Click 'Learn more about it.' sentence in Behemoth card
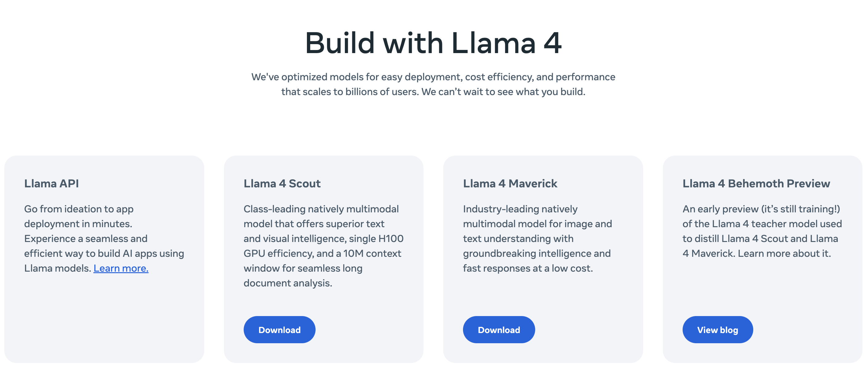868x371 pixels. coord(784,253)
